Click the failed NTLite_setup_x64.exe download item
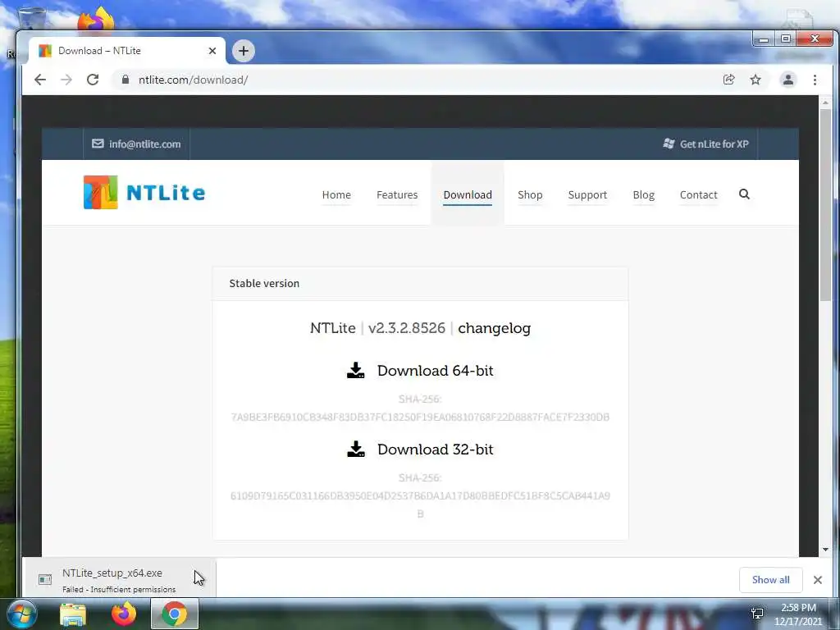This screenshot has height=630, width=840. click(x=119, y=580)
